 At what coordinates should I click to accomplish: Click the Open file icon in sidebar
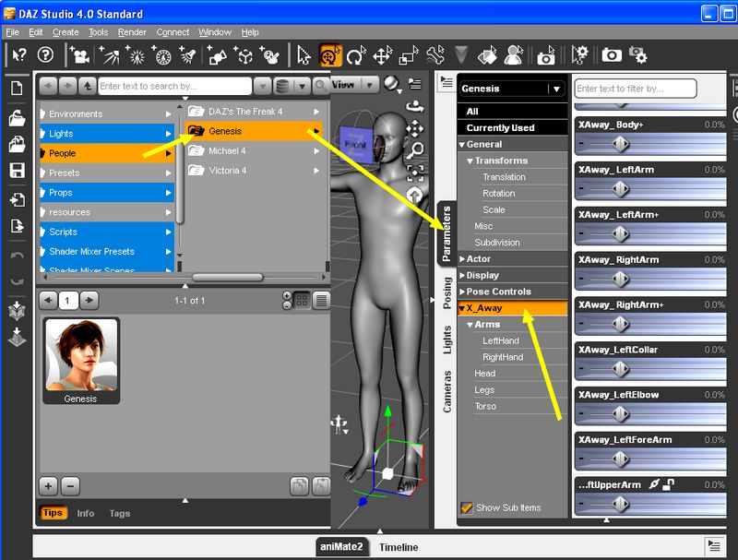point(17,118)
